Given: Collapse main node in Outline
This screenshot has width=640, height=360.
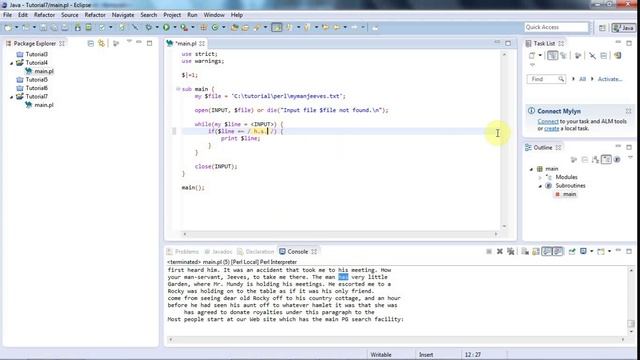Looking at the screenshot, I should pos(531,169).
